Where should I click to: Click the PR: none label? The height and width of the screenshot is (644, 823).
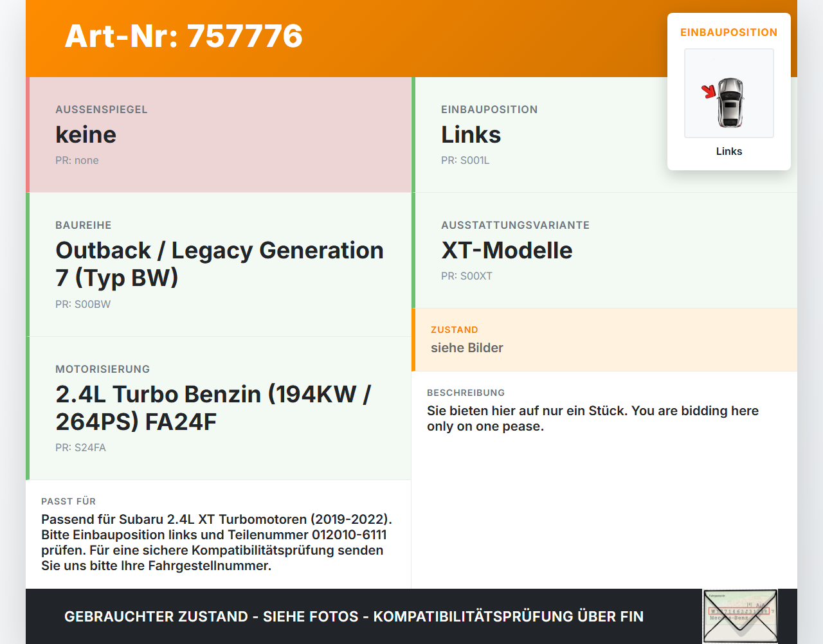(77, 161)
